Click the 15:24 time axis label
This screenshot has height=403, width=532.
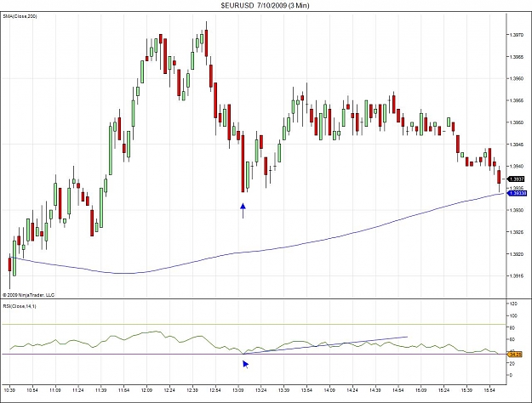point(443,390)
